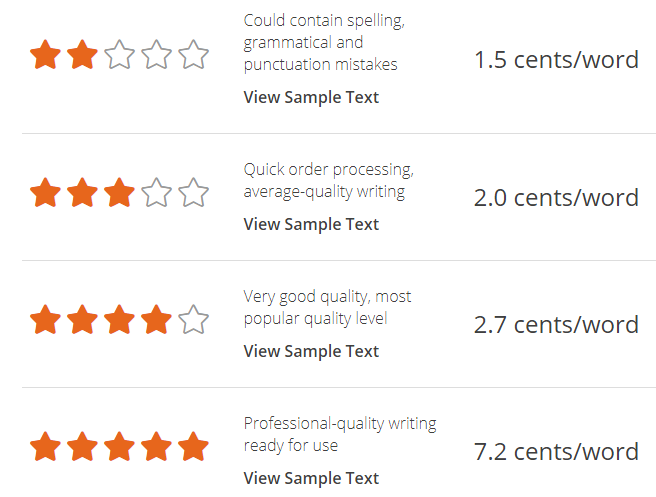This screenshot has height=497, width=656.
Task: Open View Sample Text for average-quality writing
Action: [311, 225]
